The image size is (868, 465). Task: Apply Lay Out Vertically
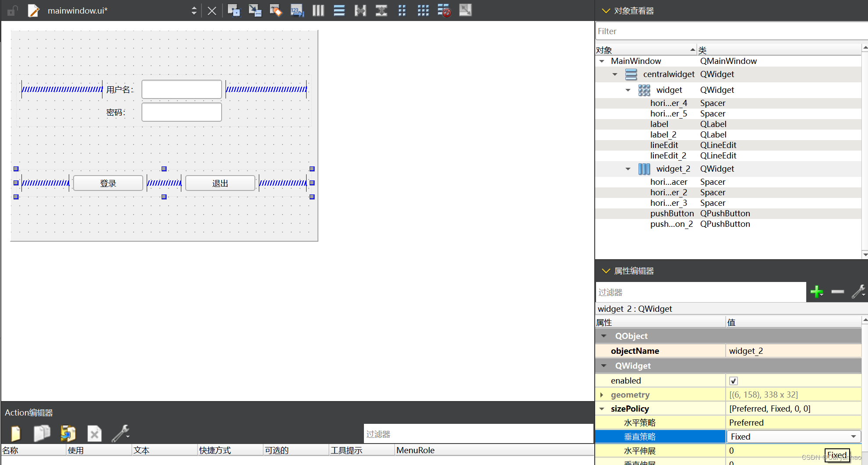pyautogui.click(x=339, y=11)
